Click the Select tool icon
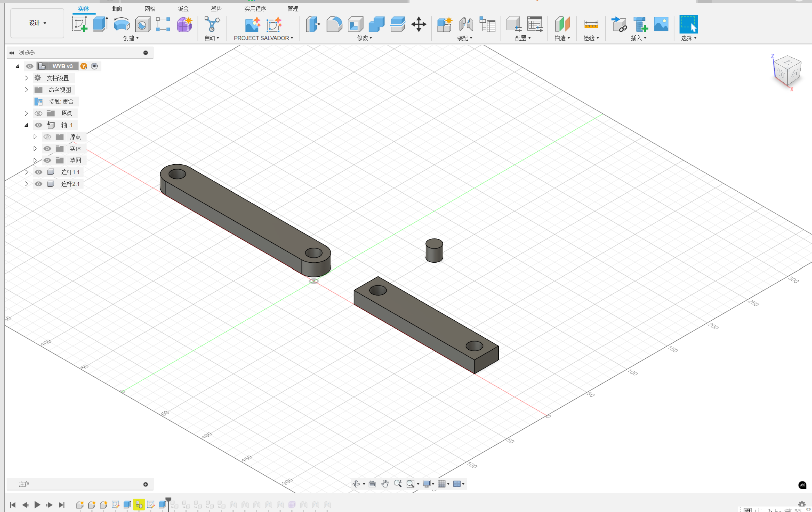 [688, 24]
